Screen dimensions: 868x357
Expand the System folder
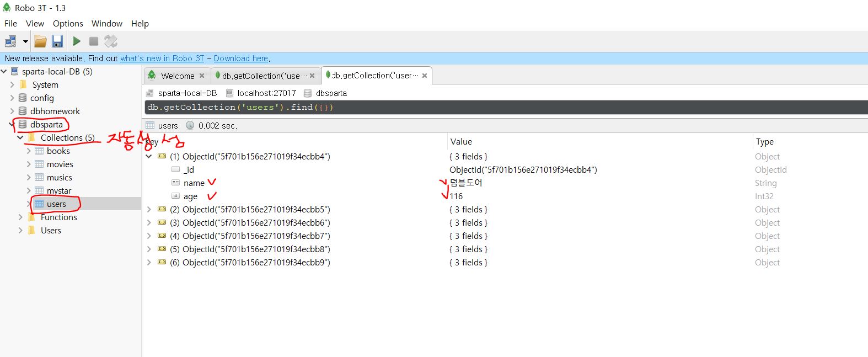[12, 84]
